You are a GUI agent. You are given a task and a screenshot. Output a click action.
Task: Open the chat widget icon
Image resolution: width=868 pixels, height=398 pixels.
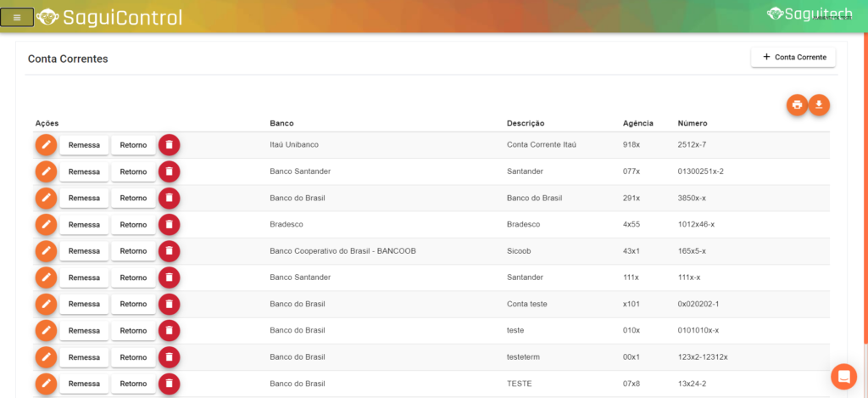(x=843, y=375)
